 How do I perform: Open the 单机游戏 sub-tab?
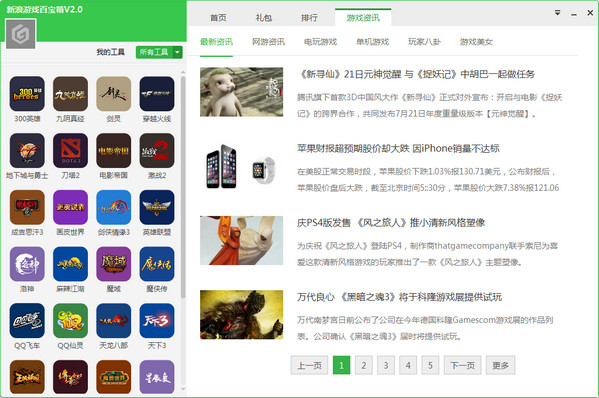[372, 42]
